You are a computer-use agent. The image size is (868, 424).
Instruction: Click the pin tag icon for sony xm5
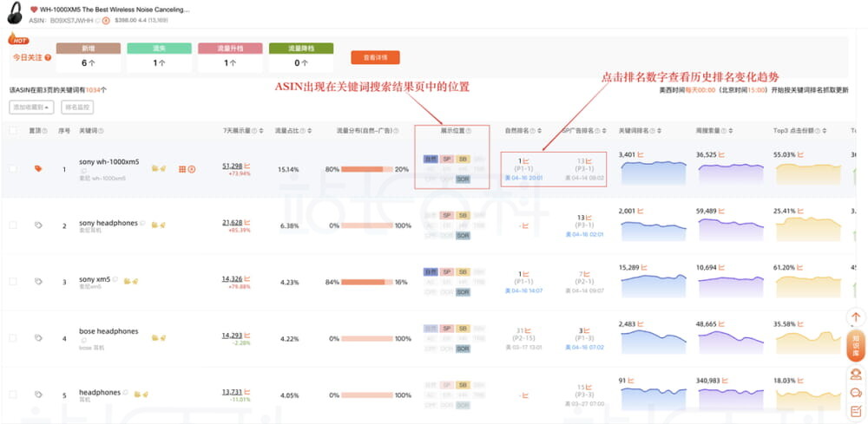38,282
